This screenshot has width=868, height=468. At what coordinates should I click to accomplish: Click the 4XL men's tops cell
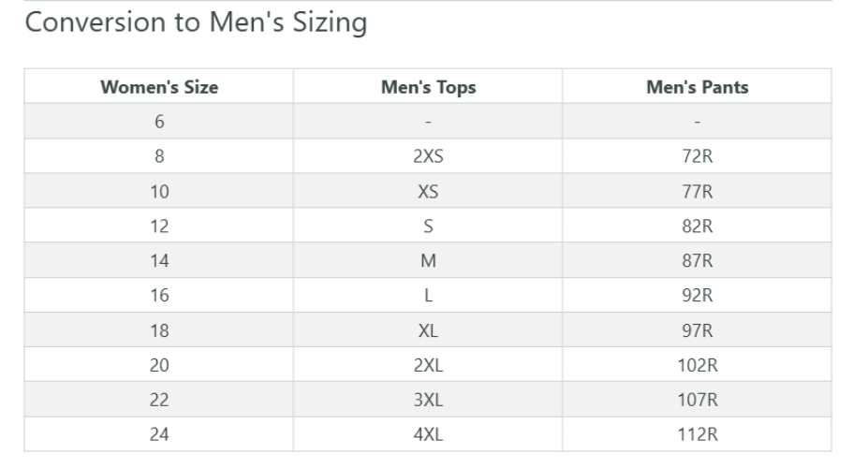428,435
